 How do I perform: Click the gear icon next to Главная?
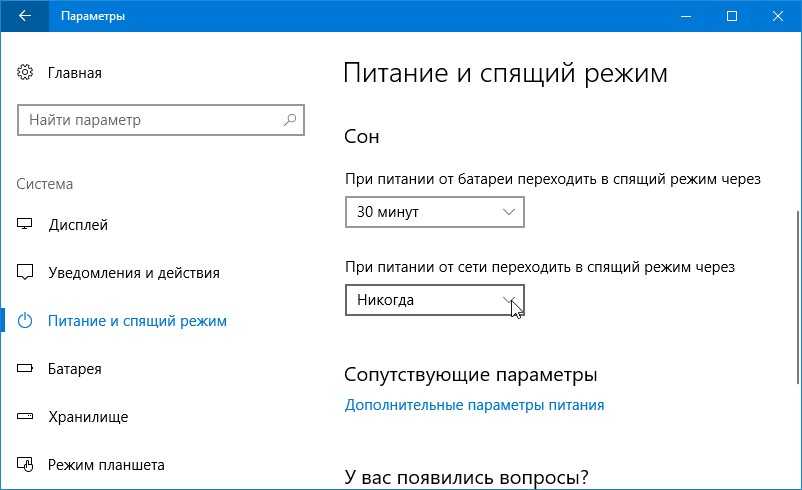[x=25, y=72]
